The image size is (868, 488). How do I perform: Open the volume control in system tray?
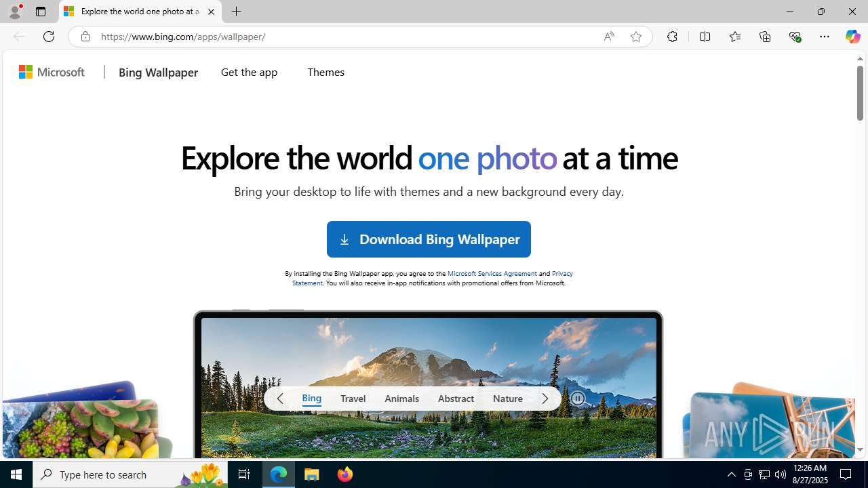click(x=781, y=474)
